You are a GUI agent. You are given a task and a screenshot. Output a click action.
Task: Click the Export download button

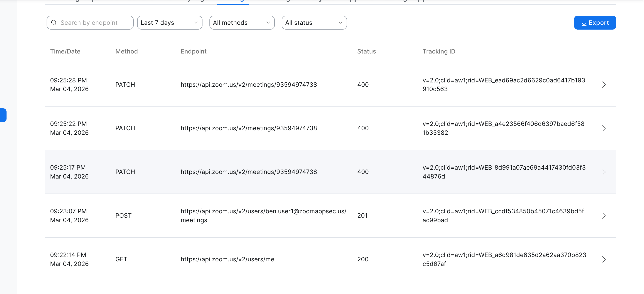tap(595, 23)
